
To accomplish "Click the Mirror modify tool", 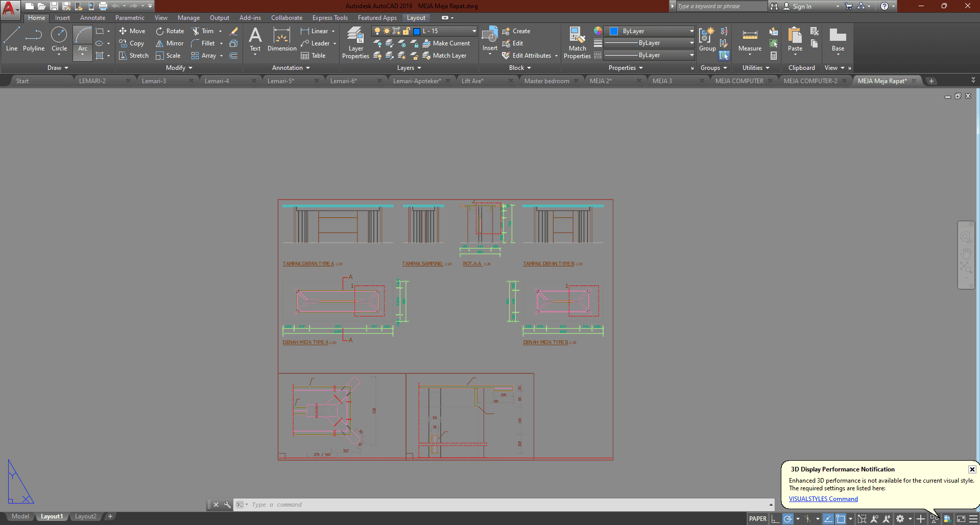I will [170, 43].
